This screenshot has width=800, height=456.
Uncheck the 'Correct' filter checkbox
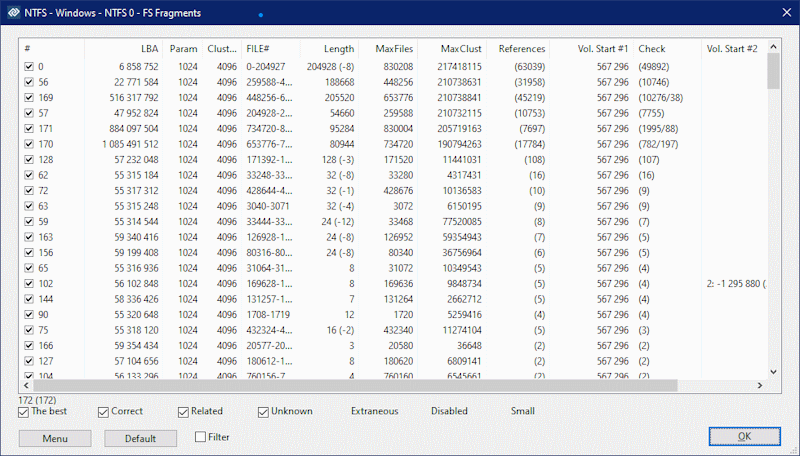coord(103,412)
